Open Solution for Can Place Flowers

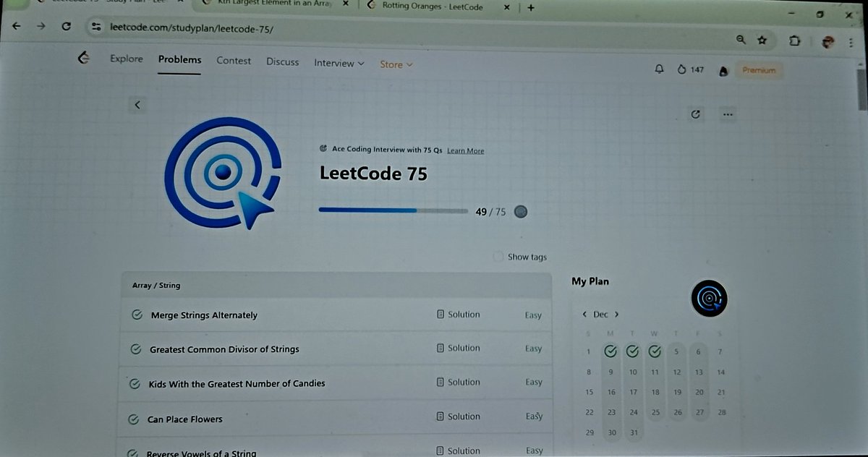click(459, 417)
